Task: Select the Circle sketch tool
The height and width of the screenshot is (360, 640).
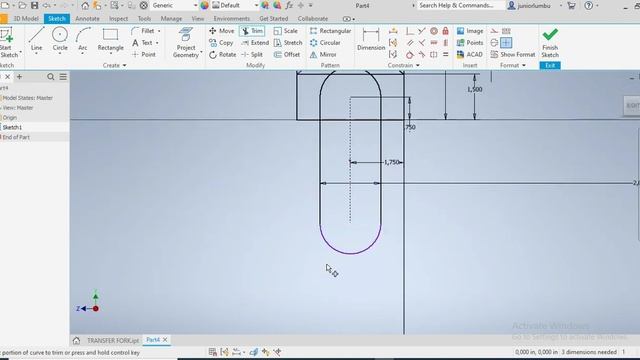Action: (60, 40)
